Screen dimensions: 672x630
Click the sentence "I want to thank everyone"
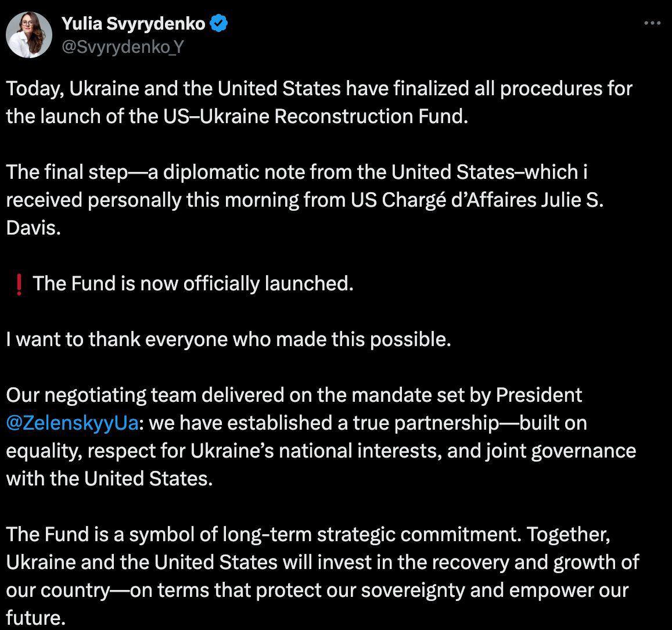(228, 339)
